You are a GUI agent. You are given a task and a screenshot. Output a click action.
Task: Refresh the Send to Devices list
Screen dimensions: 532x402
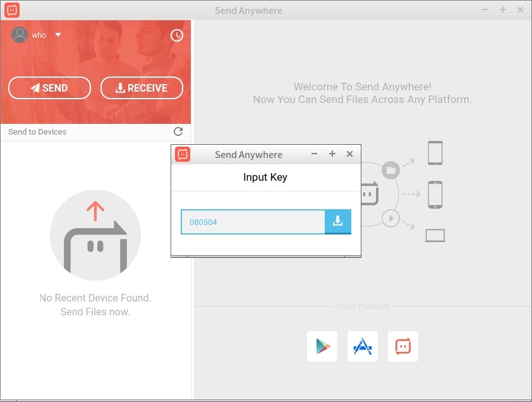[178, 131]
